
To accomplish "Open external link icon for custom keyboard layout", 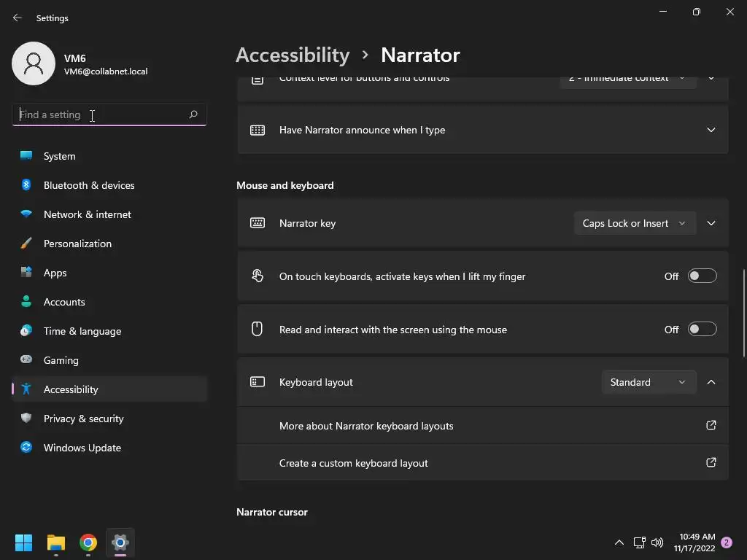I will click(x=711, y=462).
